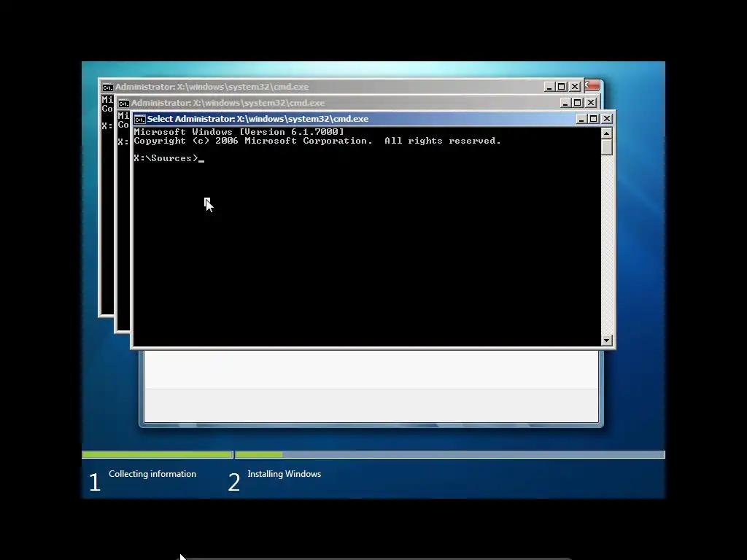Click the rearmost window's title bar text
Screen dimensions: 747x560
pyautogui.click(x=212, y=87)
